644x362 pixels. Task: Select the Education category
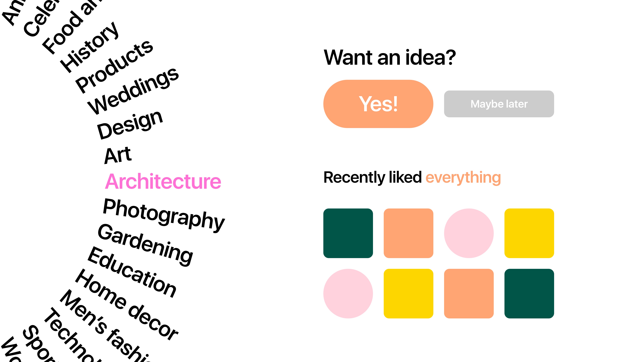pyautogui.click(x=132, y=272)
